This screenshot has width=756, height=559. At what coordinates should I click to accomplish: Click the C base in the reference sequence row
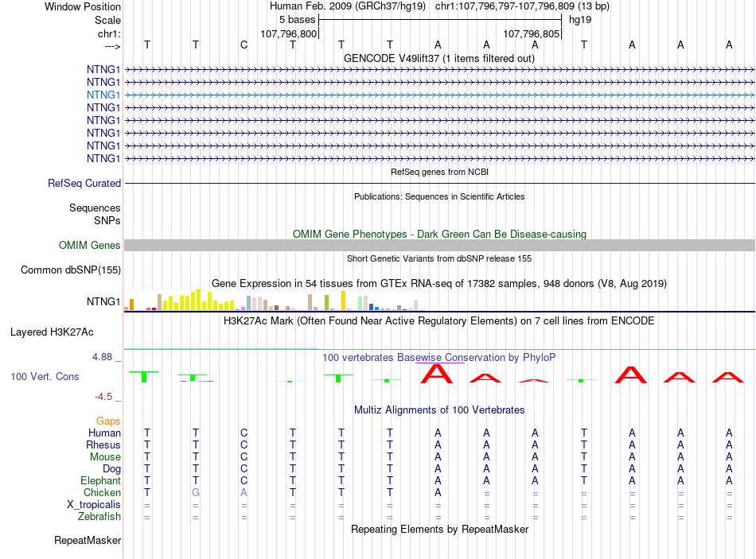click(x=244, y=45)
